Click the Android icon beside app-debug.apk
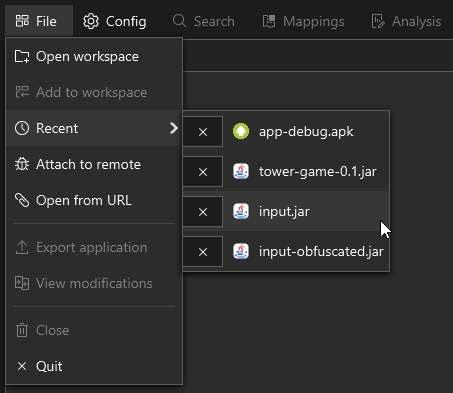 241,131
